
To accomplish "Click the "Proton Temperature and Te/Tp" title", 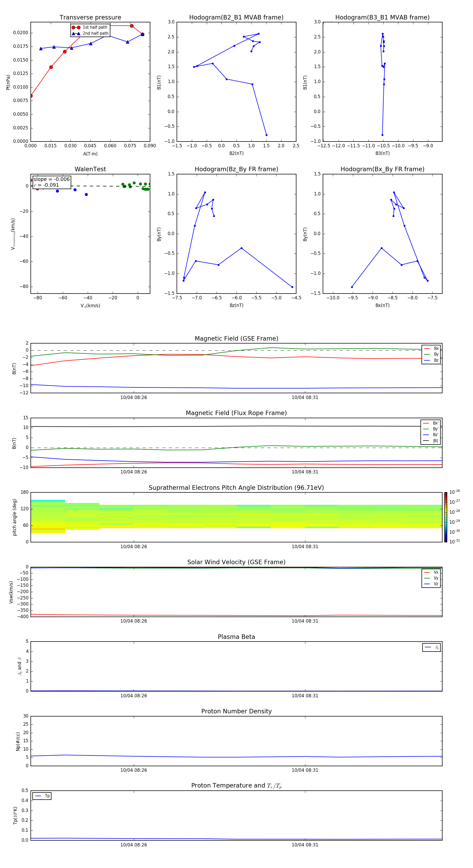I will 236,785.
